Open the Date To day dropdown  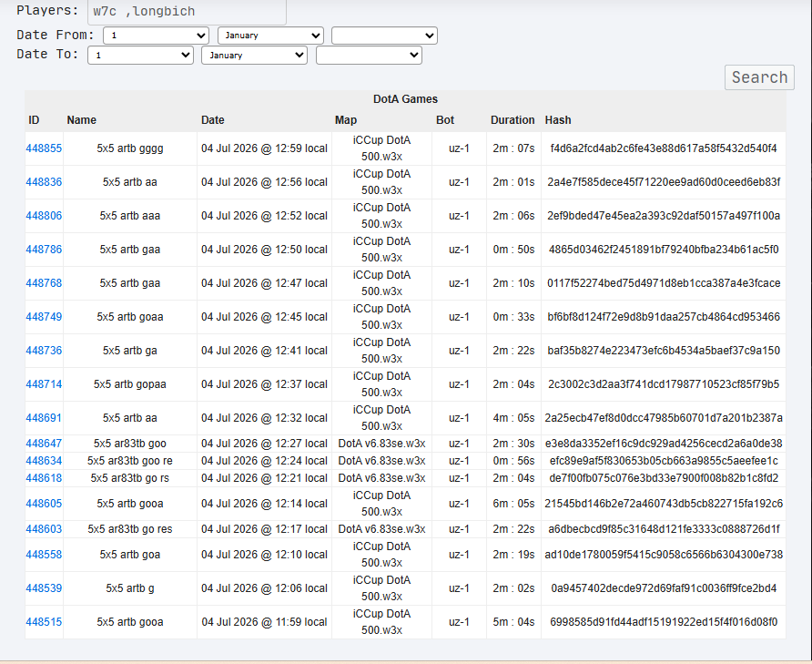[140, 56]
